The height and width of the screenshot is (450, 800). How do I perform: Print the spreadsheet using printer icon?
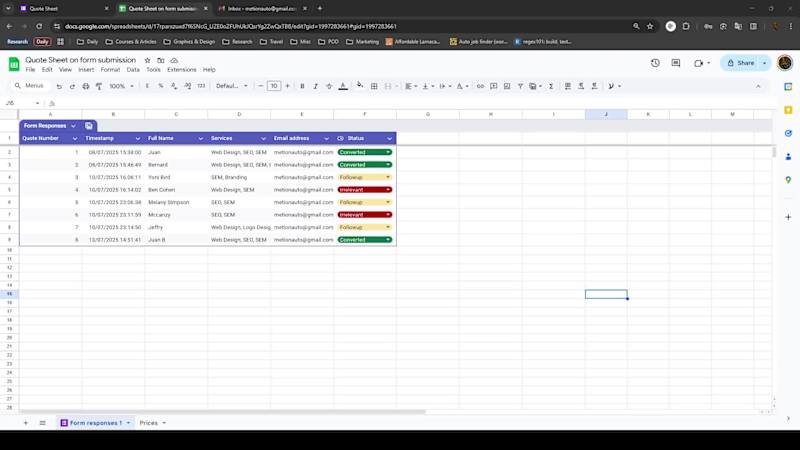[x=86, y=86]
